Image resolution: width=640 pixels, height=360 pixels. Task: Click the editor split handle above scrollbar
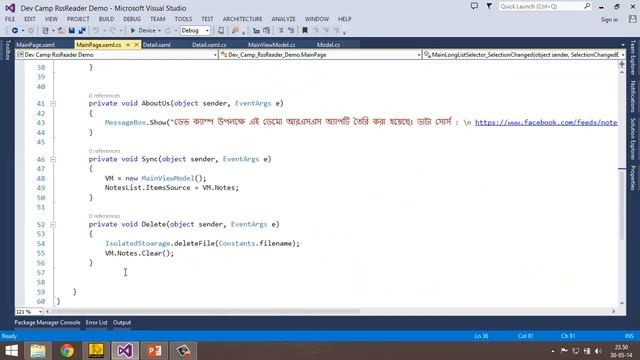[622, 64]
